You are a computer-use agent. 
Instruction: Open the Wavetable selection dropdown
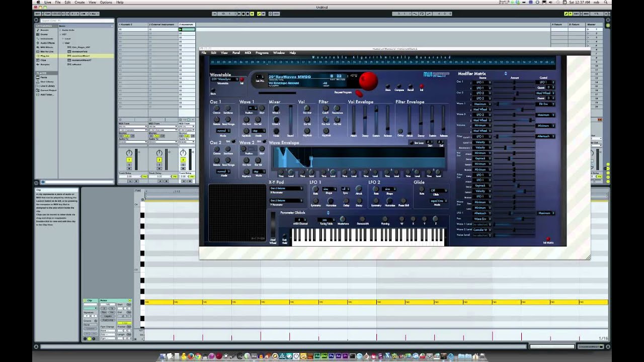point(224,79)
